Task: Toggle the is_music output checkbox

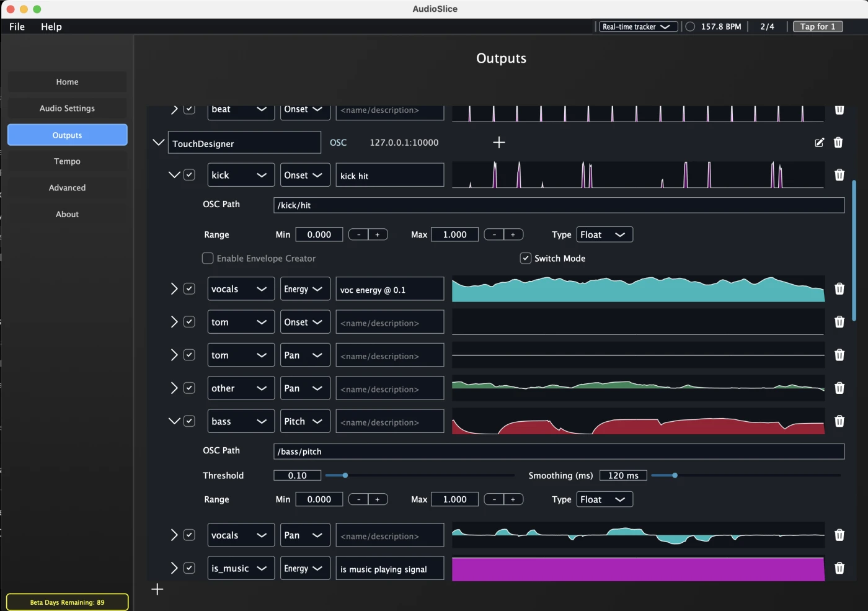Action: click(x=190, y=568)
